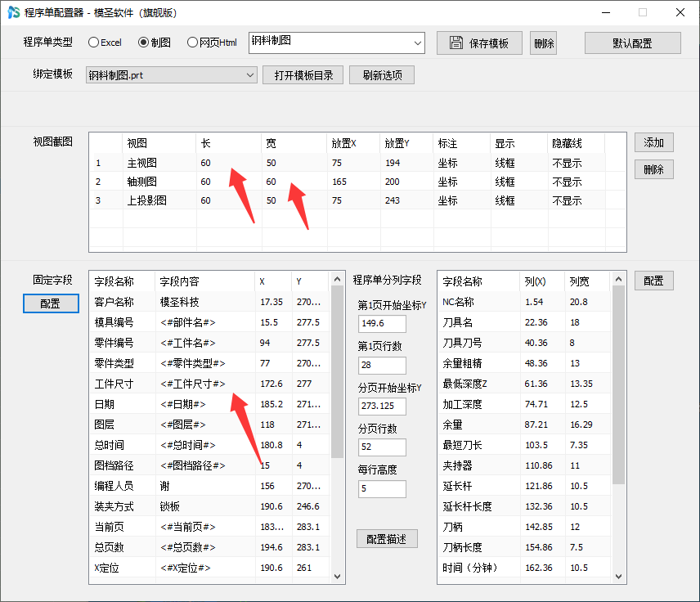Click the 总页数 fixed field row

pos(210,547)
